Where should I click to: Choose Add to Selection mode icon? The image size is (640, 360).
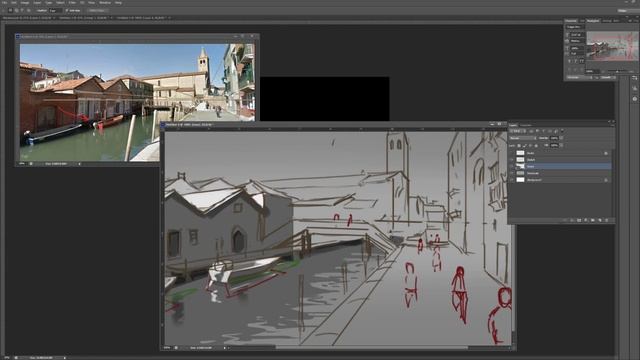tap(16, 10)
